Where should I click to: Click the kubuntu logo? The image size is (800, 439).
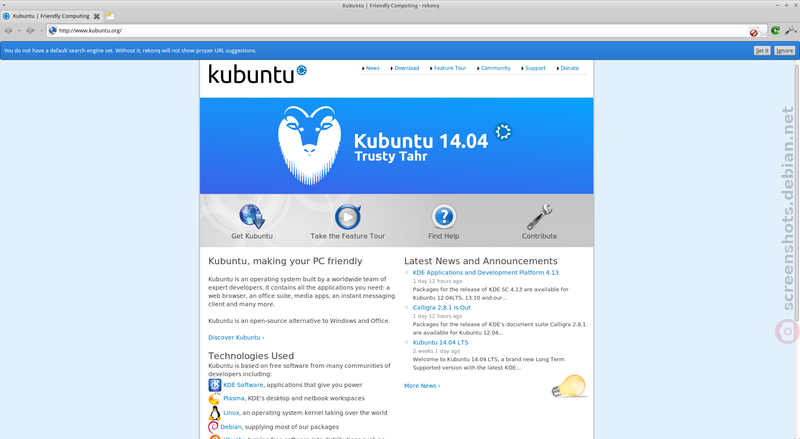(257, 75)
